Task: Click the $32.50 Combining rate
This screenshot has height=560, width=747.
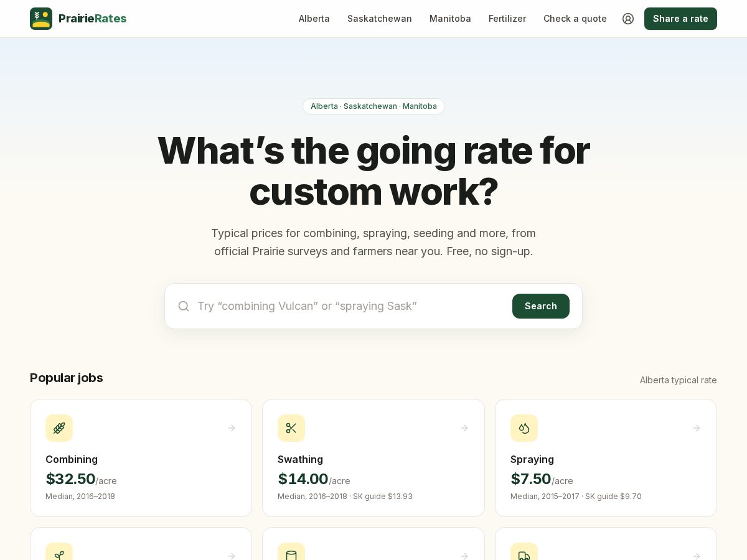Action: (x=70, y=478)
